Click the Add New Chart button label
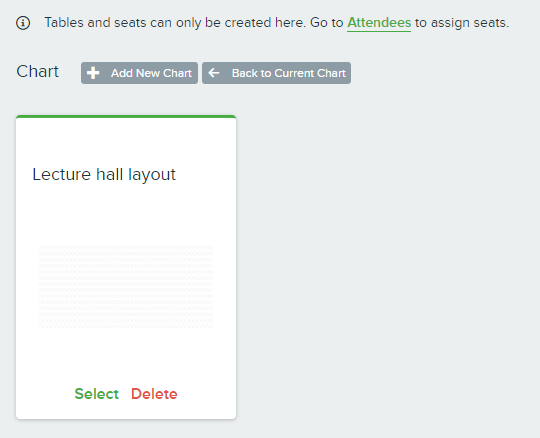Image resolution: width=540 pixels, height=438 pixels. (x=151, y=73)
